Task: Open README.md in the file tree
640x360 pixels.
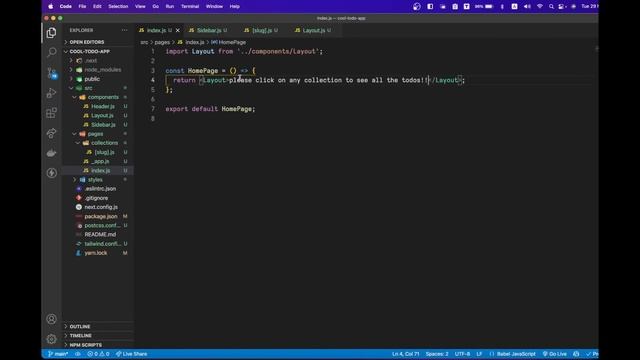Action: (x=98, y=234)
